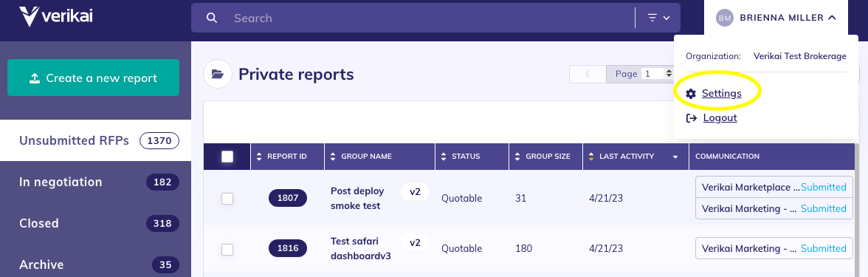Click the Create a new report button
Viewport: 868px width, 277px height.
pyautogui.click(x=94, y=78)
